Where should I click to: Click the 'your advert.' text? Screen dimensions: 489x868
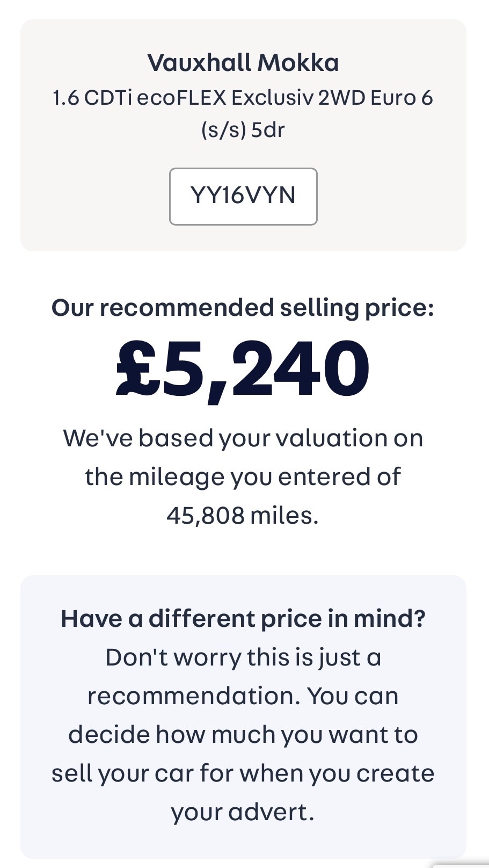click(x=243, y=812)
